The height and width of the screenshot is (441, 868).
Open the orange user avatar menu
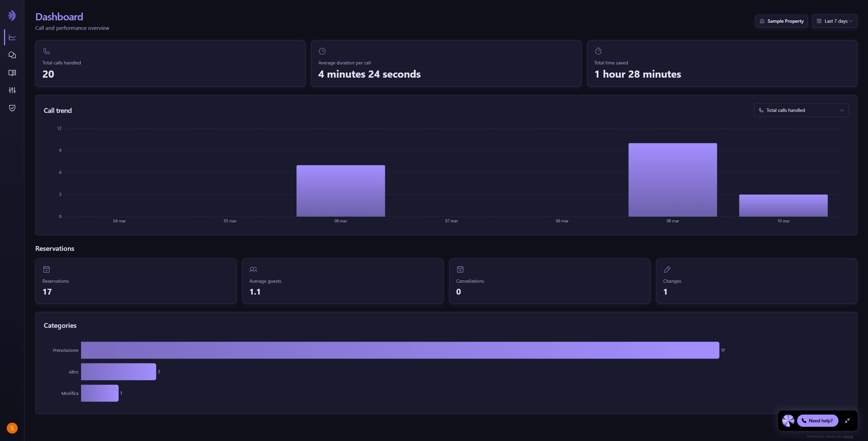point(12,428)
